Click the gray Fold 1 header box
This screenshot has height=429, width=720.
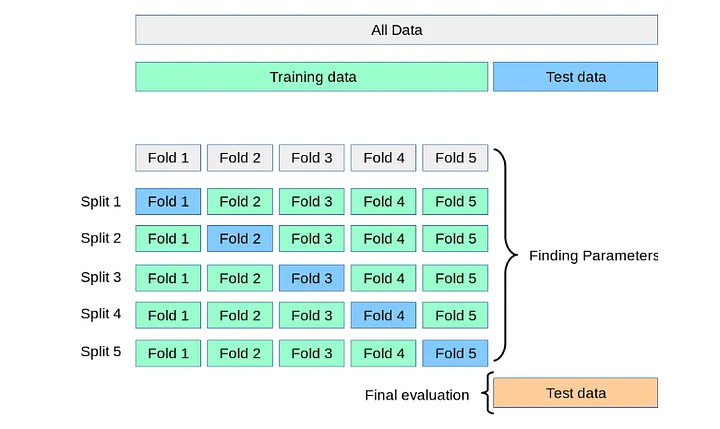(168, 158)
